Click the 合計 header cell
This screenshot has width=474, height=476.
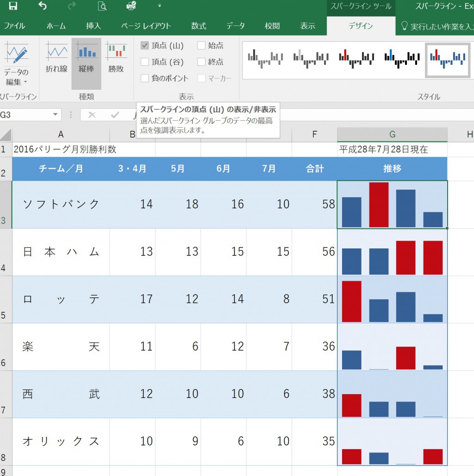(314, 169)
